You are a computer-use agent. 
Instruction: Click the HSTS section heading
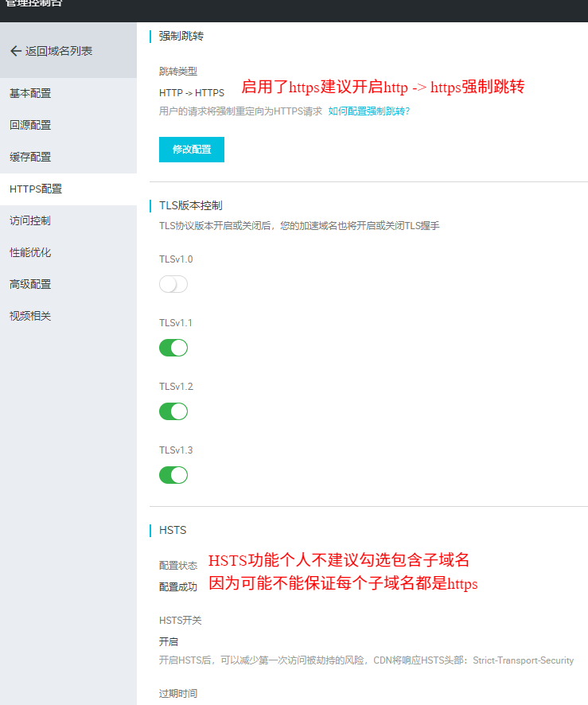[173, 530]
